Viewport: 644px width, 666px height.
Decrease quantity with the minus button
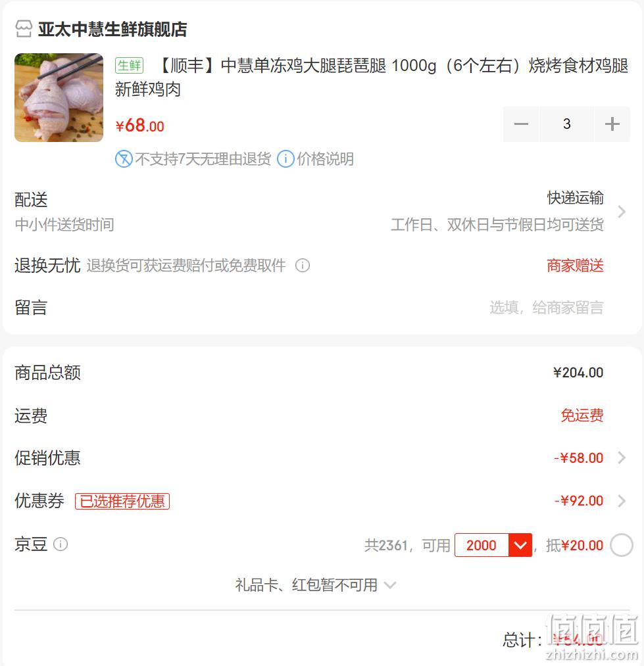pos(521,124)
